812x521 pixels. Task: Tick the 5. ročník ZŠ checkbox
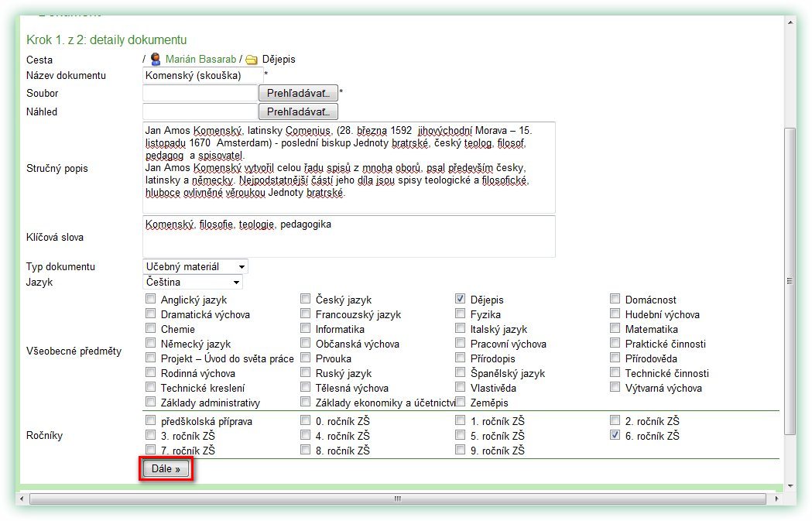tap(460, 435)
